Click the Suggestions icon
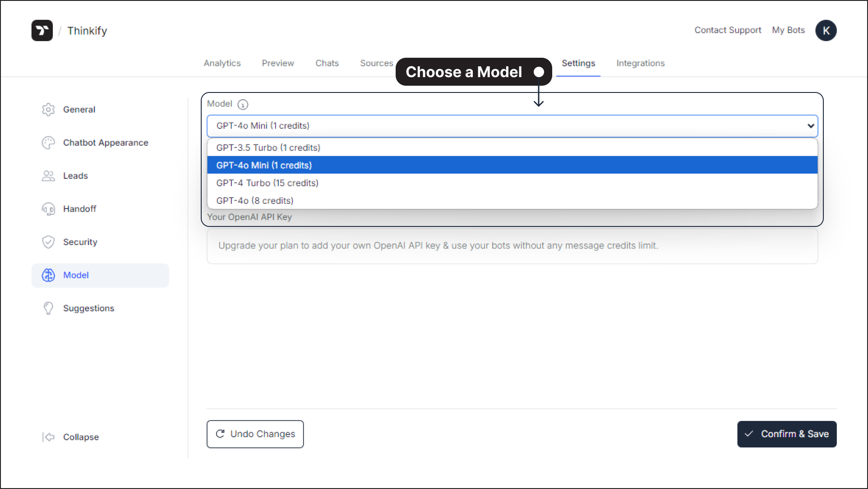The height and width of the screenshot is (489, 868). click(x=48, y=308)
